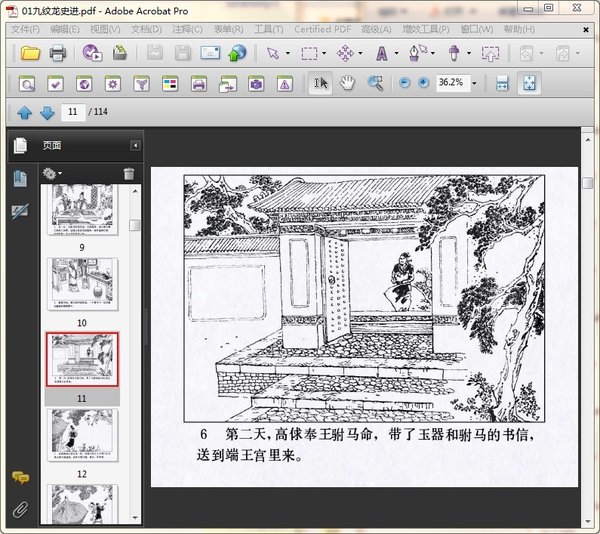Image resolution: width=600 pixels, height=534 pixels.
Task: Click the document vertical scrollbar handle
Action: [x=587, y=183]
